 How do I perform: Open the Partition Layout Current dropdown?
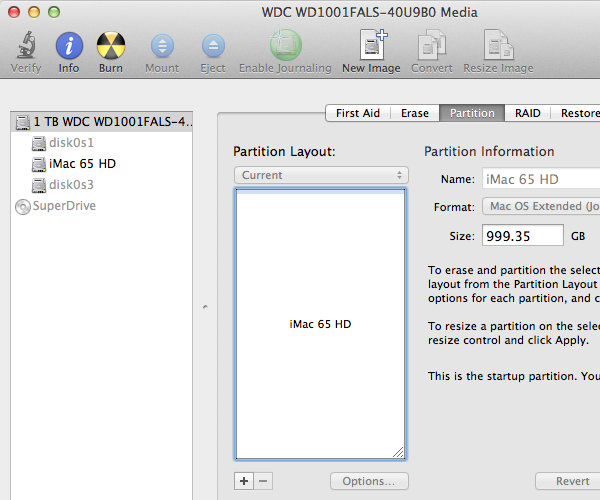[321, 175]
